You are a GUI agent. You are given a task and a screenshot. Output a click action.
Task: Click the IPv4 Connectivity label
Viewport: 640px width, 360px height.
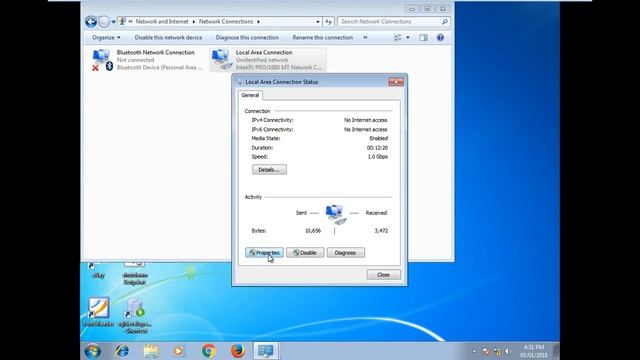272,120
